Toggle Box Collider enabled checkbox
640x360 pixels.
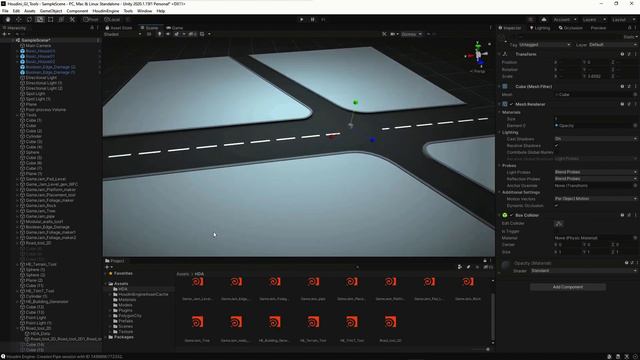(511, 215)
